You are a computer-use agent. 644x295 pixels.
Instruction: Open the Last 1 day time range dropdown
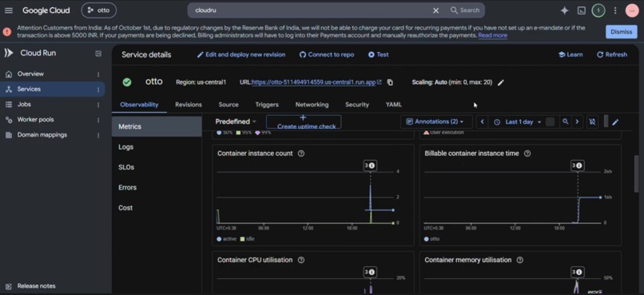click(519, 122)
